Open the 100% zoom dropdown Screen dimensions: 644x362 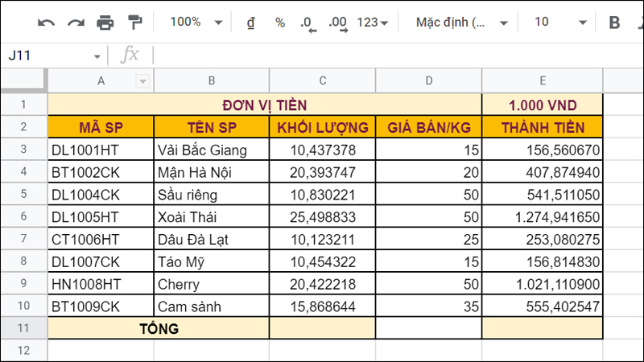[x=192, y=23]
